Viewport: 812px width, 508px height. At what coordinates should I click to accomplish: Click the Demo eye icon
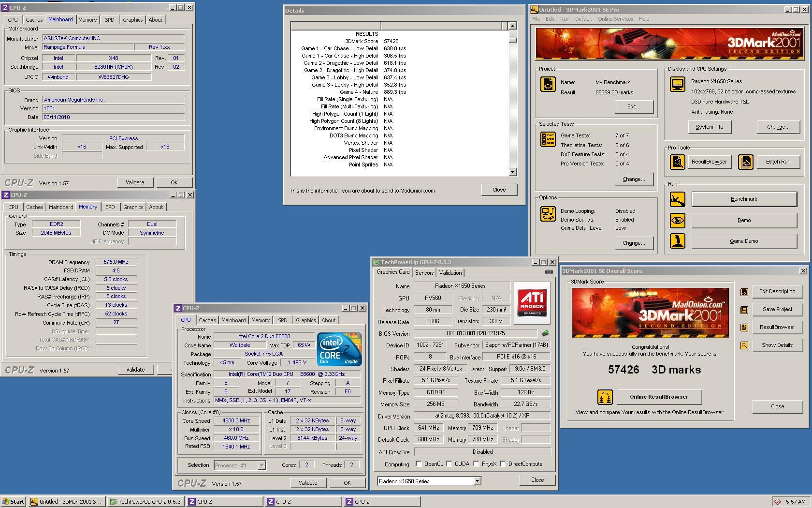click(x=677, y=220)
